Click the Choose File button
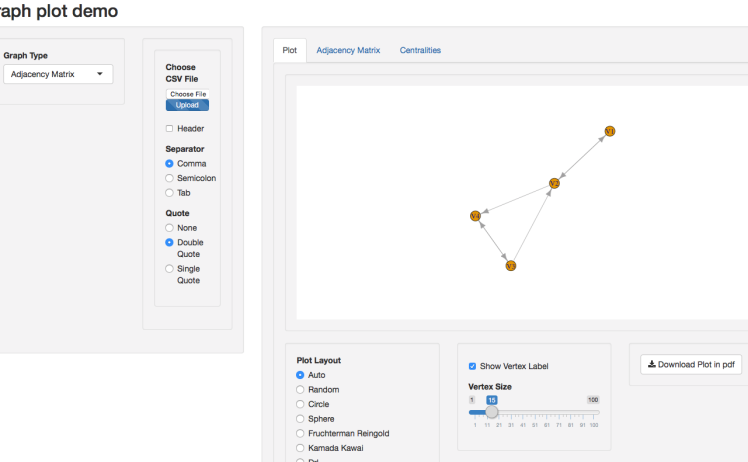The width and height of the screenshot is (748, 462). 188,94
